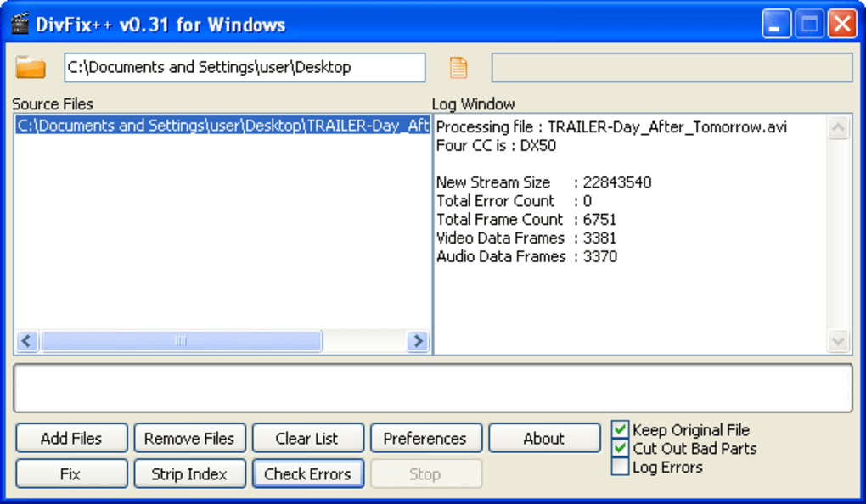Click the "Four CC is : DX50" line
The image size is (866, 504).
(x=496, y=146)
